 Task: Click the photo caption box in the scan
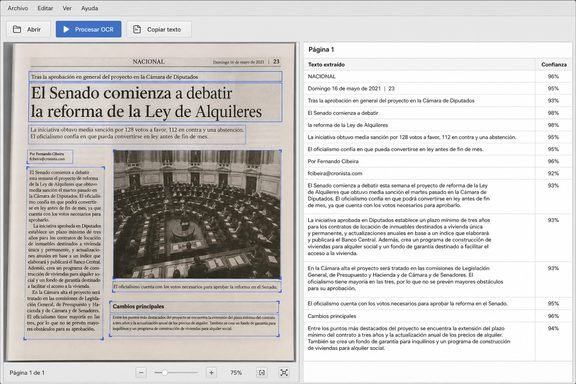pos(197,287)
